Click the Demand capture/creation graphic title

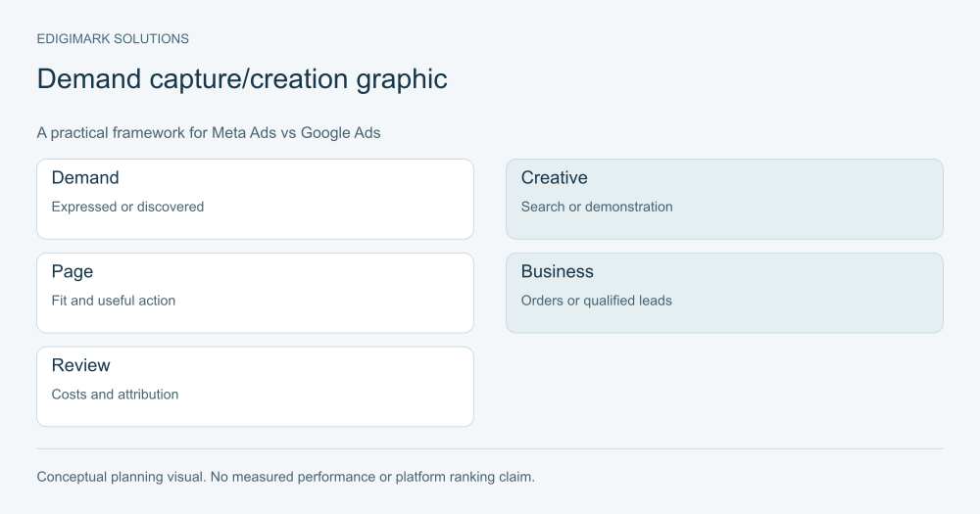[242, 79]
